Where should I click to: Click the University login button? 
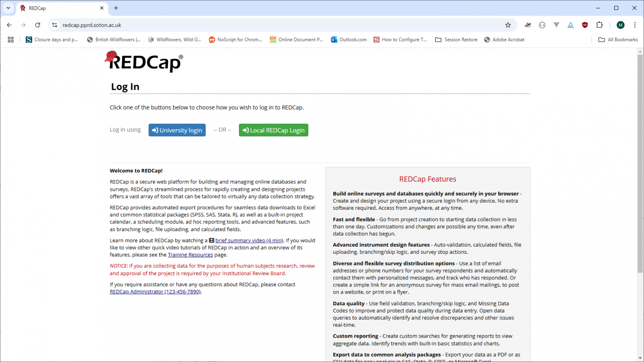coord(177,130)
